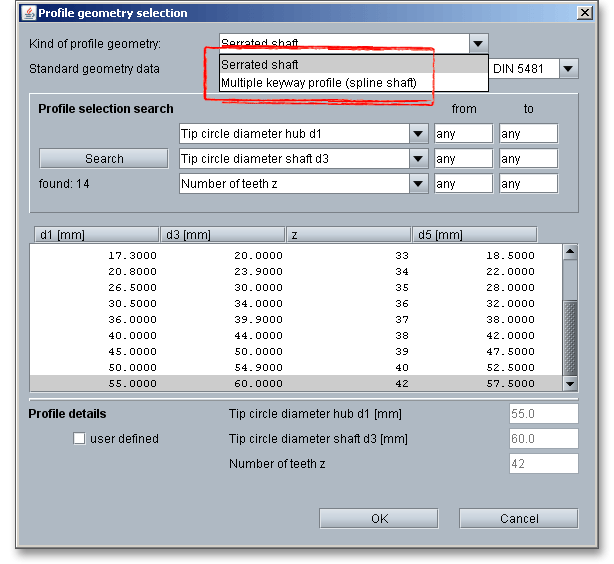Confirm with the OK button

[x=379, y=518]
